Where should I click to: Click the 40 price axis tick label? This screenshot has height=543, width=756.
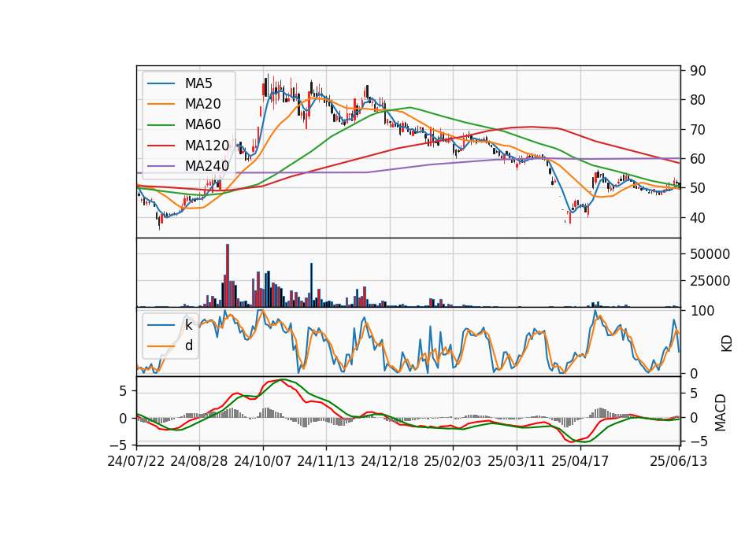698,218
